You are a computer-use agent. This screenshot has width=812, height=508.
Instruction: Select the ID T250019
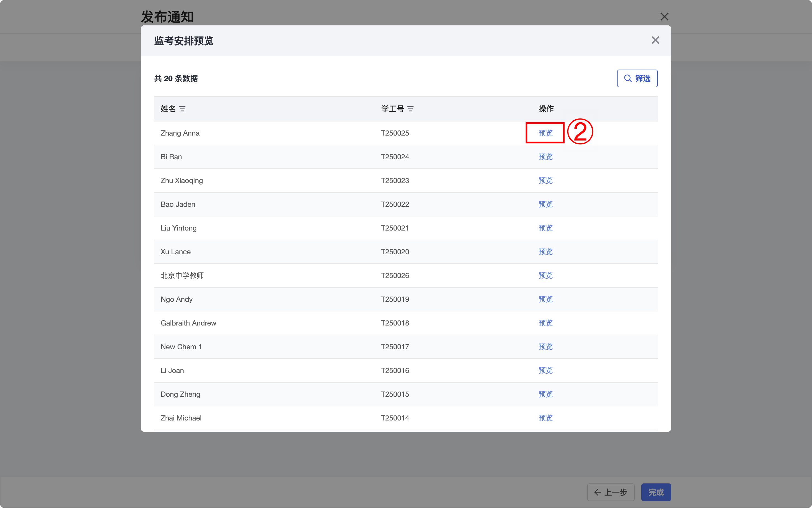pyautogui.click(x=395, y=299)
